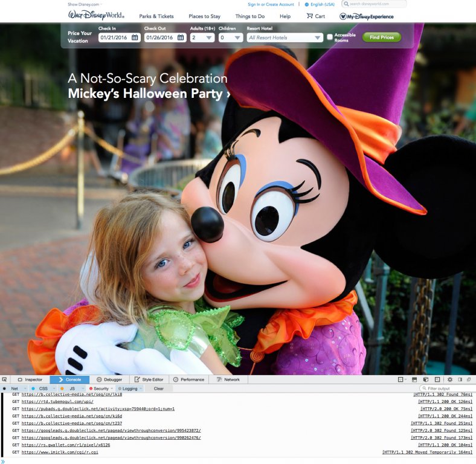Viewport: 476px width, 464px height.
Task: Expand the JS filter dropdown arrow
Action: (x=83, y=388)
